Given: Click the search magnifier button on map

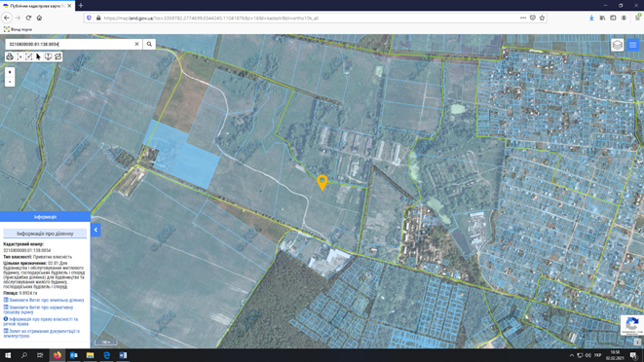Looking at the screenshot, I should tap(149, 44).
